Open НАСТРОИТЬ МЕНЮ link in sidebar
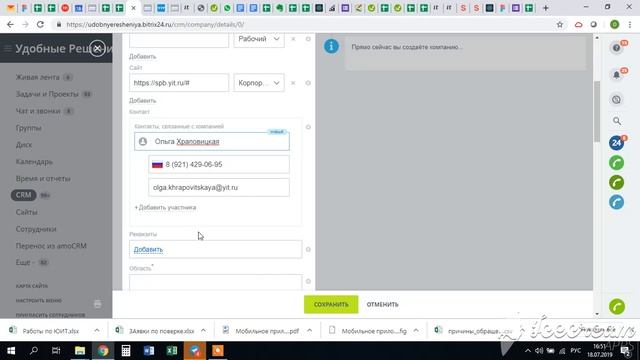This screenshot has width=640, height=360. (39, 300)
